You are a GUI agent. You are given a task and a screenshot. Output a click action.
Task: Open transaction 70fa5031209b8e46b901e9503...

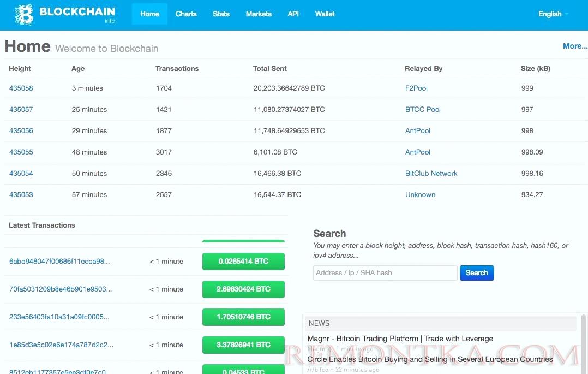61,289
